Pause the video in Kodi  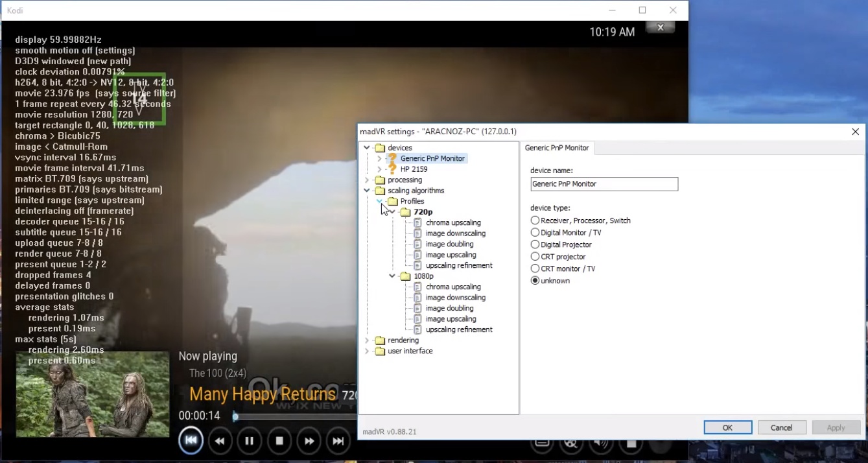click(250, 441)
